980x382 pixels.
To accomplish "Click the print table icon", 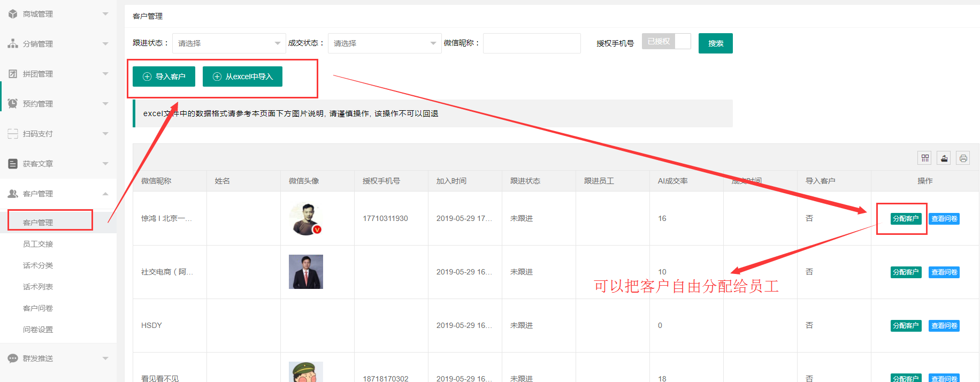I will (963, 158).
